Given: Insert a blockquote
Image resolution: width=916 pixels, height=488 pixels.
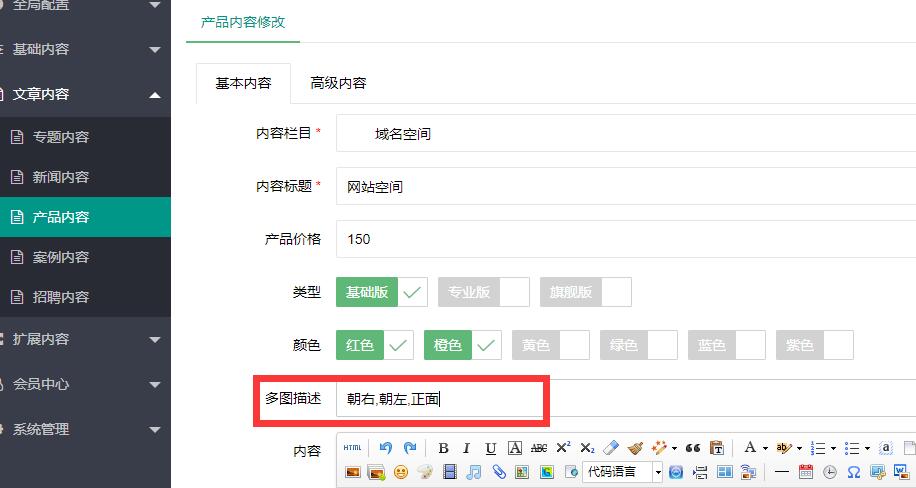Looking at the screenshot, I should pyautogui.click(x=693, y=448).
